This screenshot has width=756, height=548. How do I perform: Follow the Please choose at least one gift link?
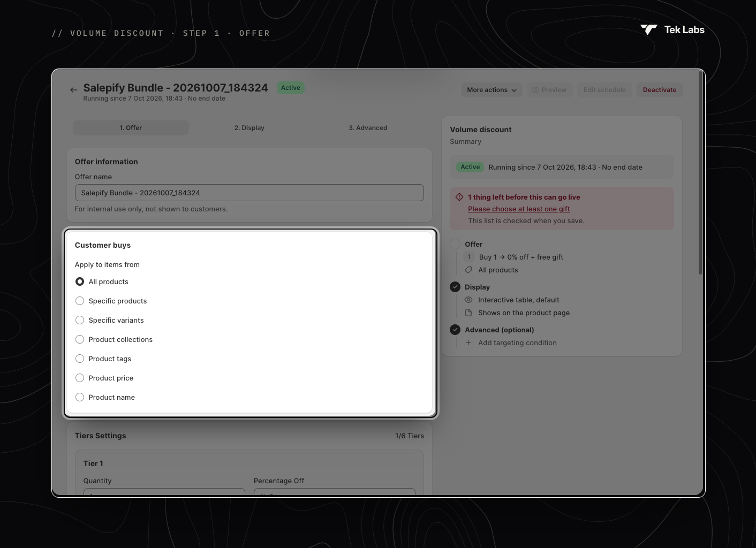coord(519,209)
